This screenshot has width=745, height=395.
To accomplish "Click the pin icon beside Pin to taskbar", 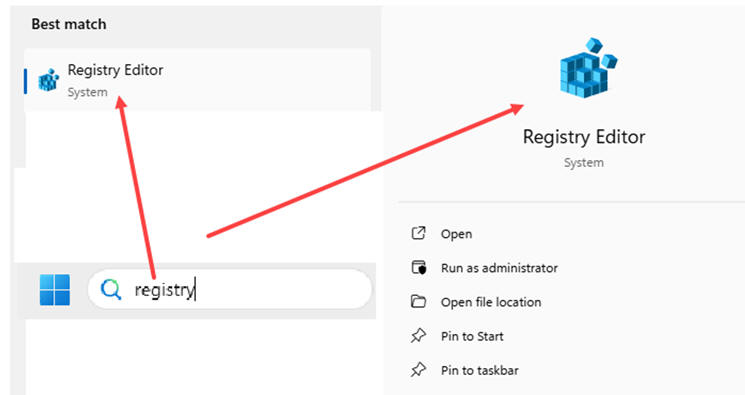I will [419, 369].
